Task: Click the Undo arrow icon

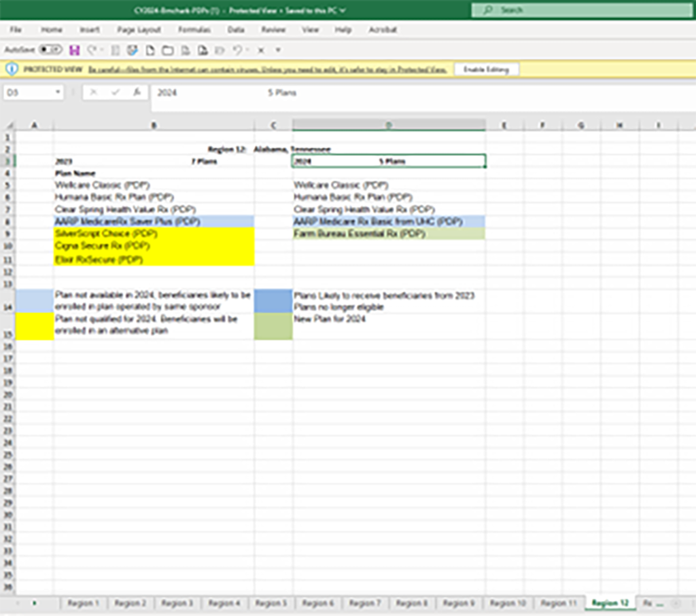Action: click(237, 50)
